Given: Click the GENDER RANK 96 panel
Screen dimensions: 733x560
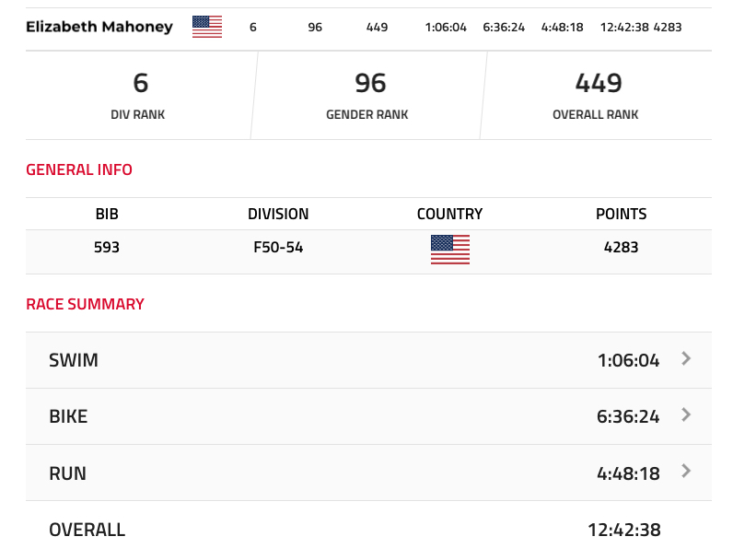Looking at the screenshot, I should coord(368,96).
